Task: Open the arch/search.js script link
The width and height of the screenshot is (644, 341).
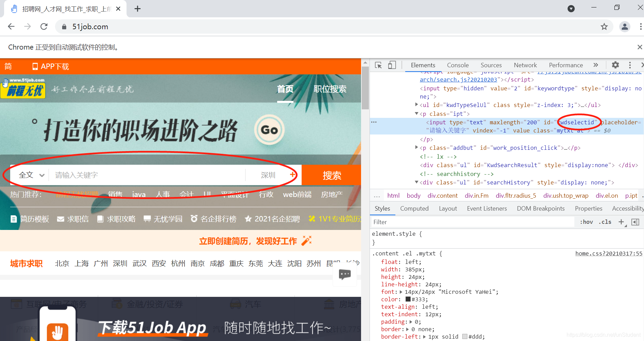Action: (x=458, y=79)
